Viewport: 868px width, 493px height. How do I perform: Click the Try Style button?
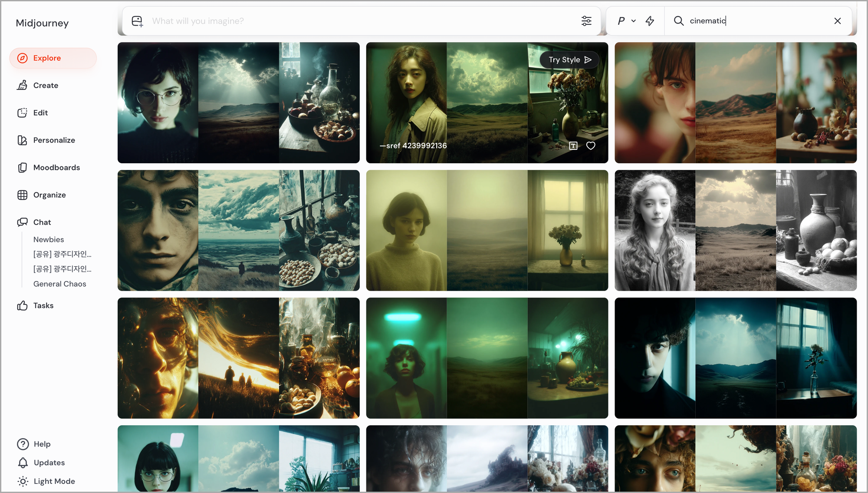pyautogui.click(x=569, y=60)
